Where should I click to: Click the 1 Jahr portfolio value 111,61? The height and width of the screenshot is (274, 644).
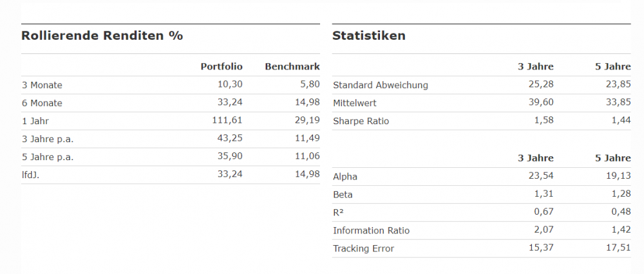[x=227, y=121]
